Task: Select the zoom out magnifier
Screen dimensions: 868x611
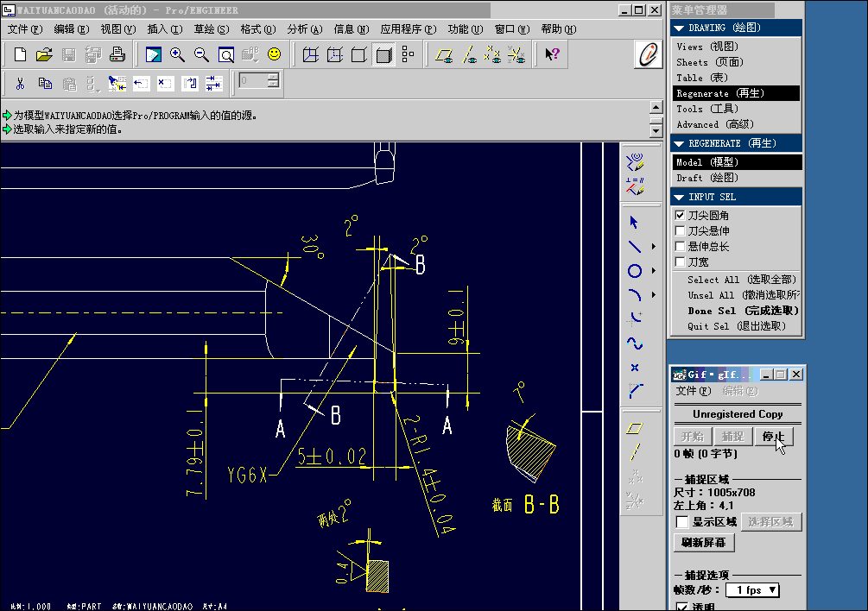Action: pyautogui.click(x=201, y=54)
